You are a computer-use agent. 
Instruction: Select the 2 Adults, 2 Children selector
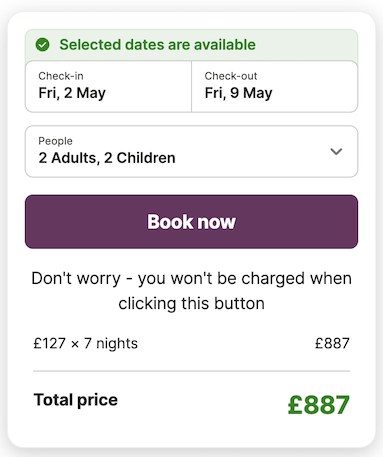click(x=191, y=151)
